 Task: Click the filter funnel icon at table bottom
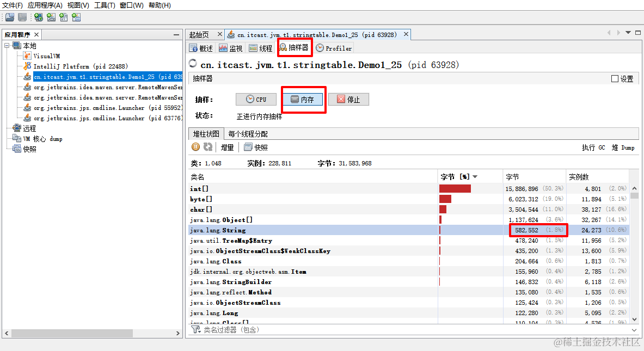click(x=195, y=330)
